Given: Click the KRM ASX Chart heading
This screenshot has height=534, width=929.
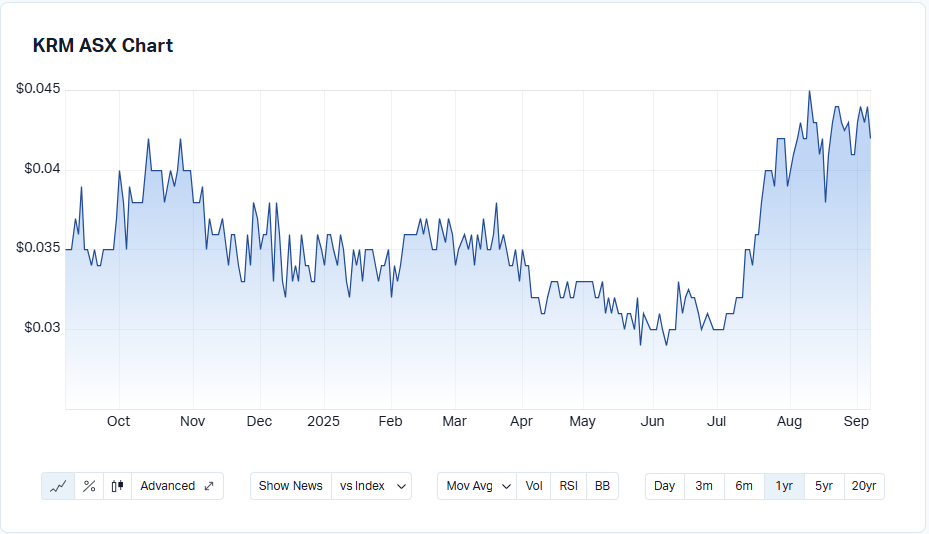Looking at the screenshot, I should (x=103, y=46).
